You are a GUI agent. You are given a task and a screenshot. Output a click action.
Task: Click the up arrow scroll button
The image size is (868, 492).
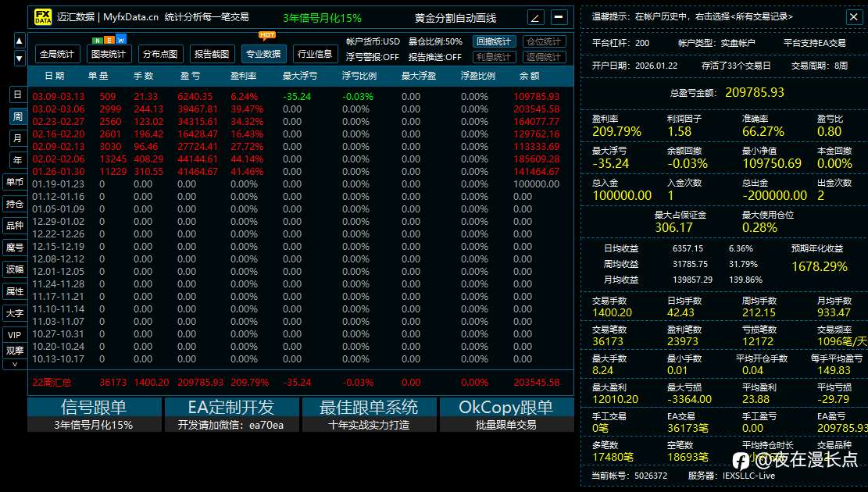pos(20,41)
